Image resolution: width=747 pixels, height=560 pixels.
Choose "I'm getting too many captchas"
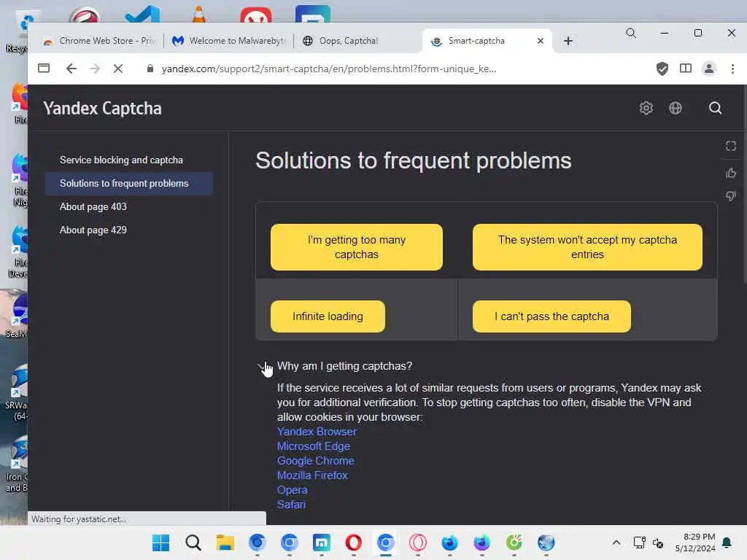coord(356,247)
